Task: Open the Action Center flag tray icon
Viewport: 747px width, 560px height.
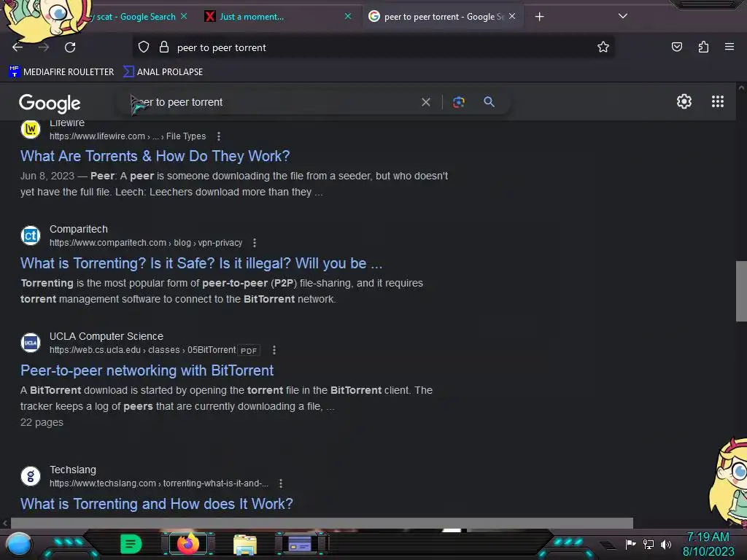Action: (x=631, y=544)
